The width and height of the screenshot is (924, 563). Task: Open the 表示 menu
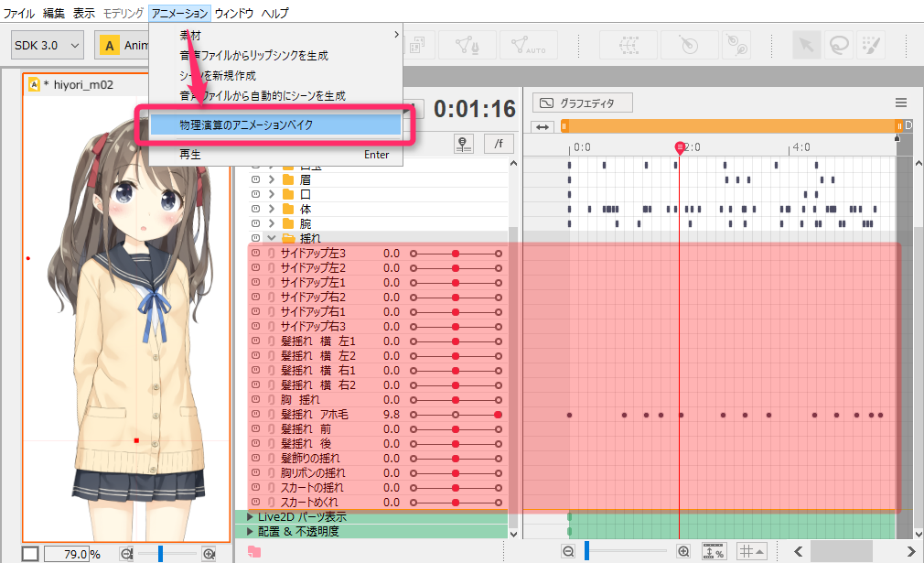tap(83, 13)
